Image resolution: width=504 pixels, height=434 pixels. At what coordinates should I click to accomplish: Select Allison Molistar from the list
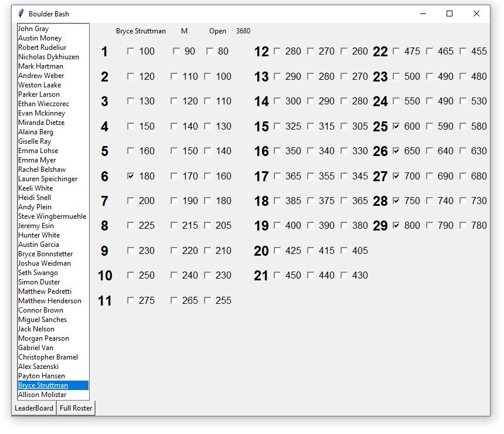tap(42, 395)
